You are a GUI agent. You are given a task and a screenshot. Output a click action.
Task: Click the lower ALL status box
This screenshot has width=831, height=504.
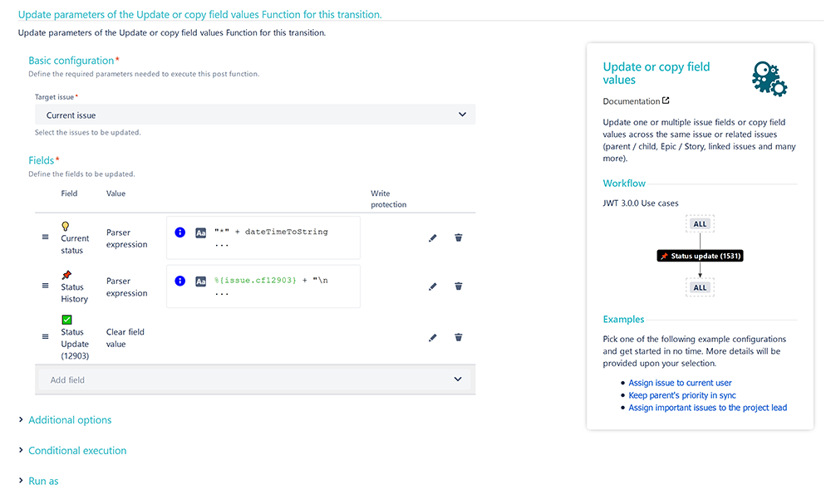coord(700,287)
